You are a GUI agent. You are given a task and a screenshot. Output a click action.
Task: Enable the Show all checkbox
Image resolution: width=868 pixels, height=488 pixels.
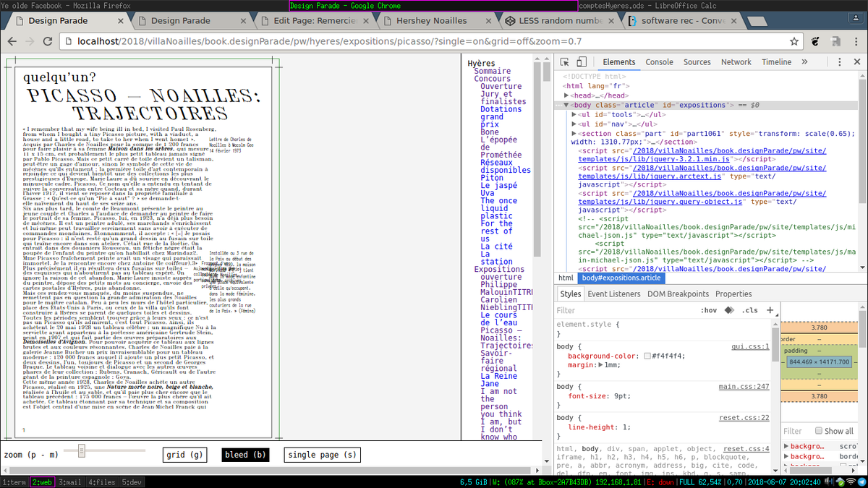click(x=819, y=431)
